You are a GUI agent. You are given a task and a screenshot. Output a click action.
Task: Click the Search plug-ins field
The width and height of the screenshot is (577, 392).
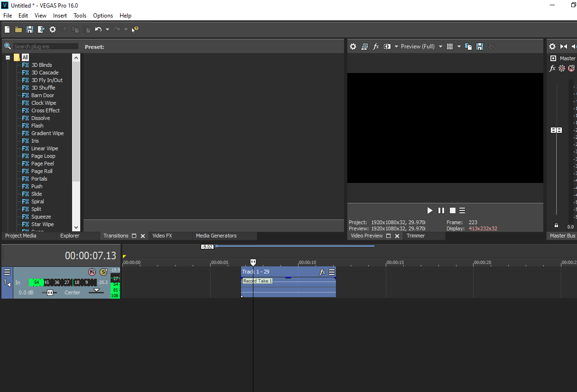45,46
